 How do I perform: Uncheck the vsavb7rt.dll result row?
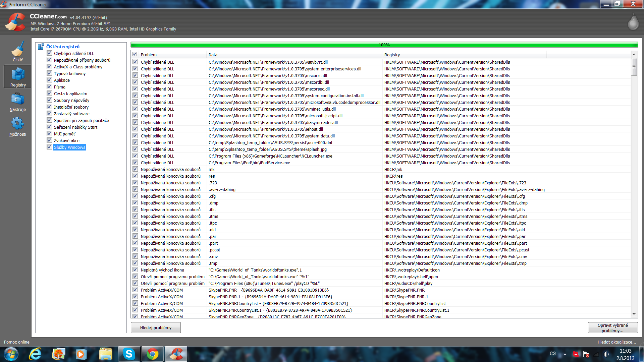click(135, 62)
